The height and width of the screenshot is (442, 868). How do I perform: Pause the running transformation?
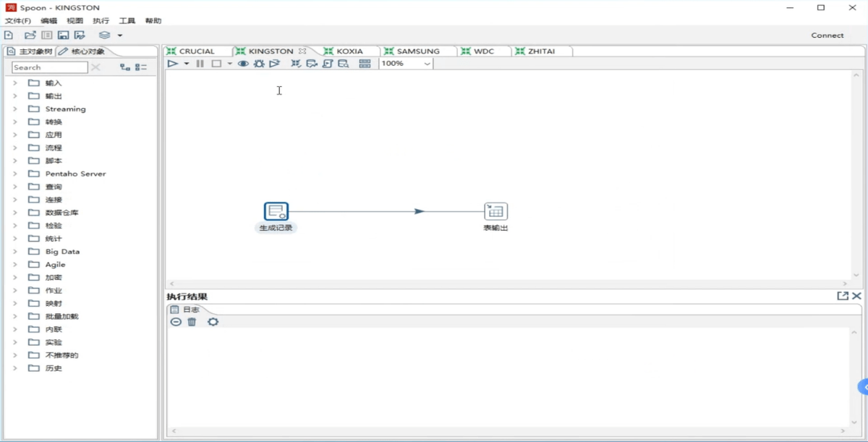tap(200, 64)
